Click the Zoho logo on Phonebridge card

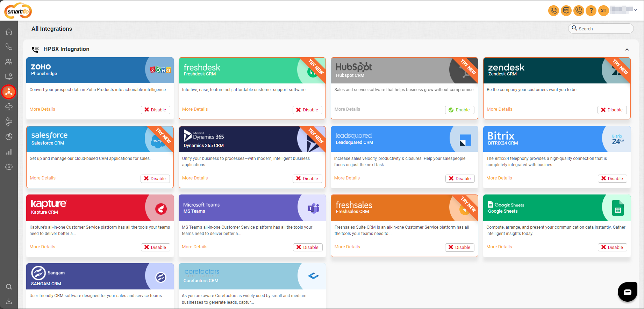coord(160,70)
